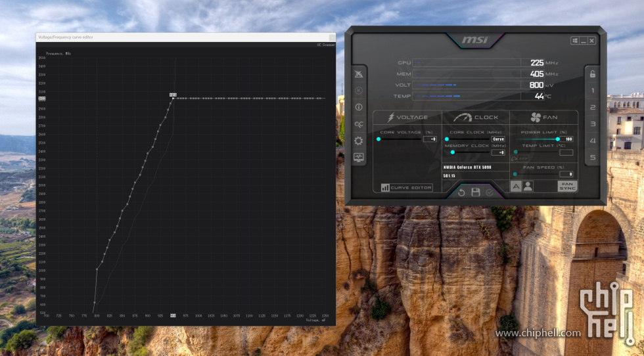Click the empty Temp Limit value field
Image resolution: width=644 pixels, height=356 pixels.
coord(566,152)
